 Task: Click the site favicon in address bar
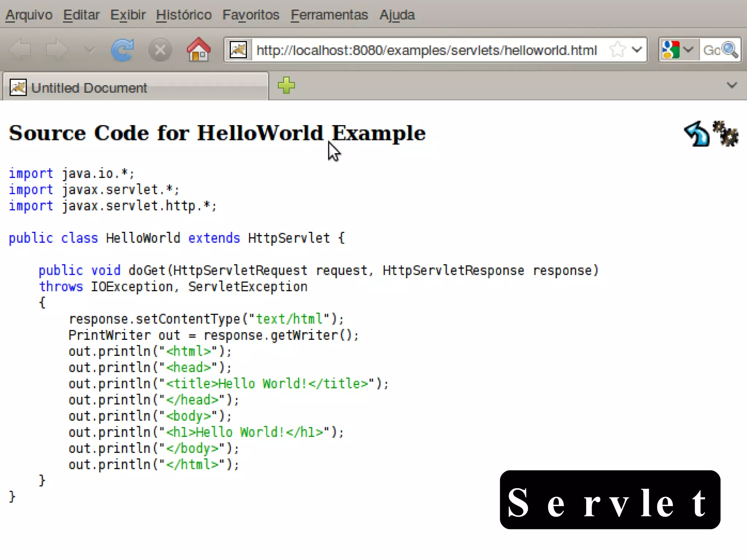(x=238, y=50)
